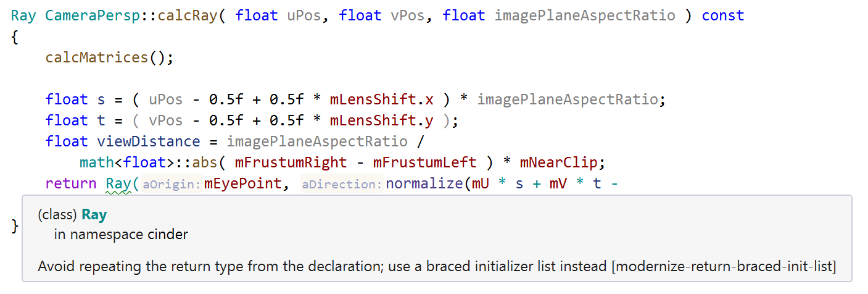Click the float s variable declaration
Image resolution: width=868 pixels, height=294 pixels.
101,99
